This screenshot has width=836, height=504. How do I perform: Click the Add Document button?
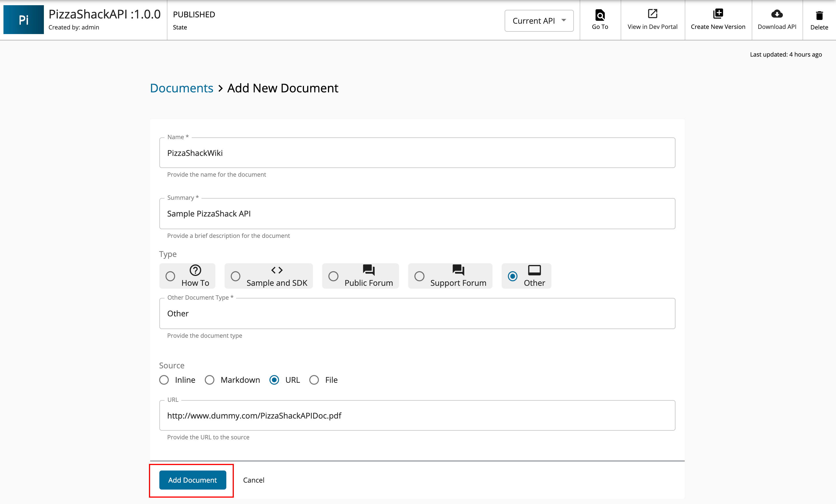(x=192, y=480)
